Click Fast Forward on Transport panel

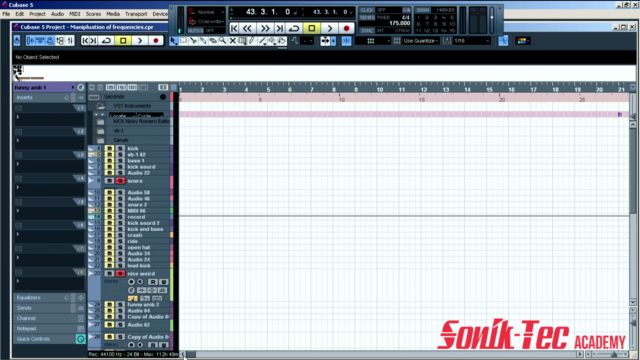tap(265, 28)
